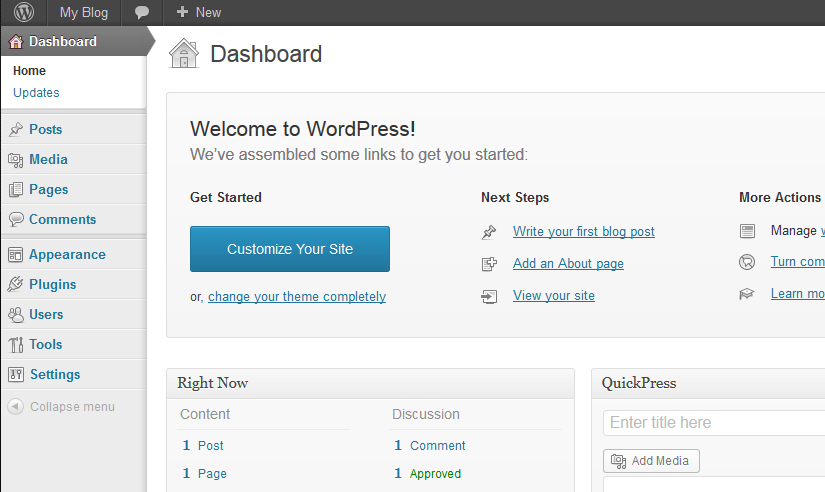
Task: Click the WordPress logo icon
Action: 24,13
